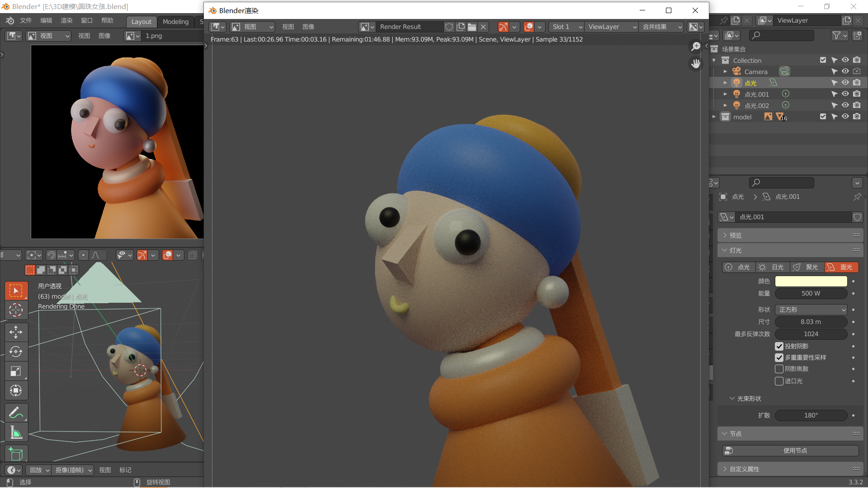868x488 pixels.
Task: Select the Select Box tool in 3D viewport
Action: click(16, 291)
